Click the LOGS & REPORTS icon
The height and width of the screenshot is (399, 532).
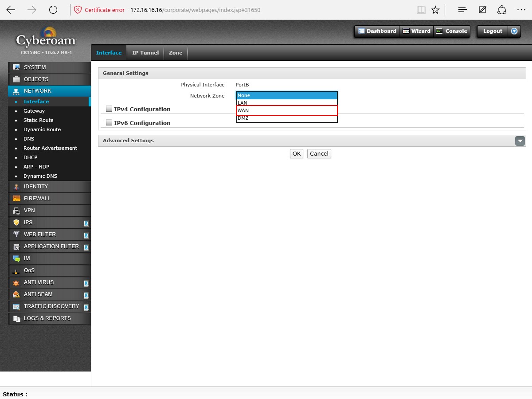(16, 318)
